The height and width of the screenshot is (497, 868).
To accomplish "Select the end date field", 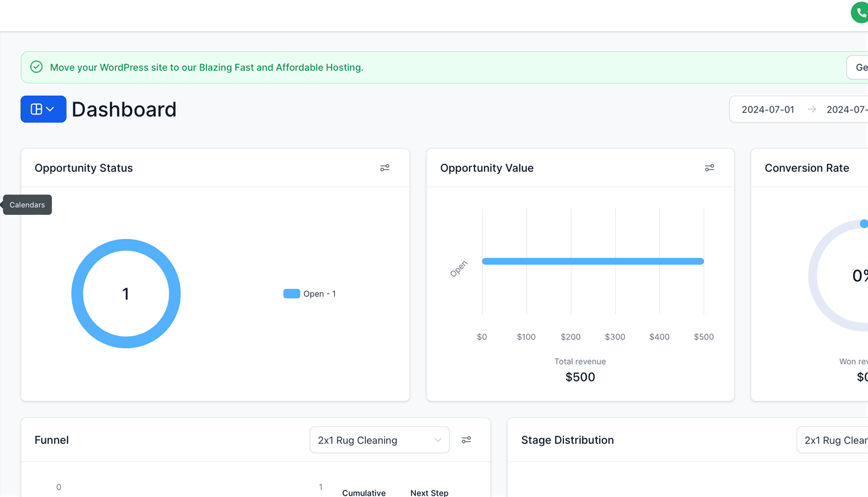I will (x=847, y=109).
